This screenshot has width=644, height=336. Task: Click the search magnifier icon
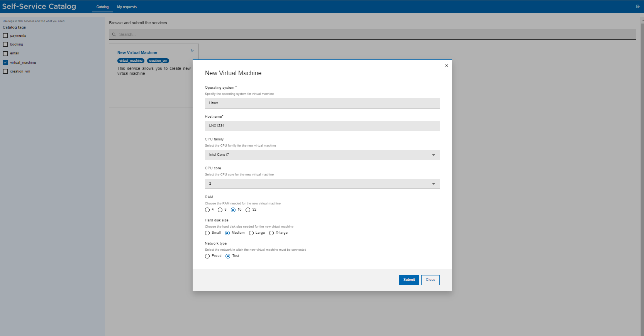[x=114, y=35]
